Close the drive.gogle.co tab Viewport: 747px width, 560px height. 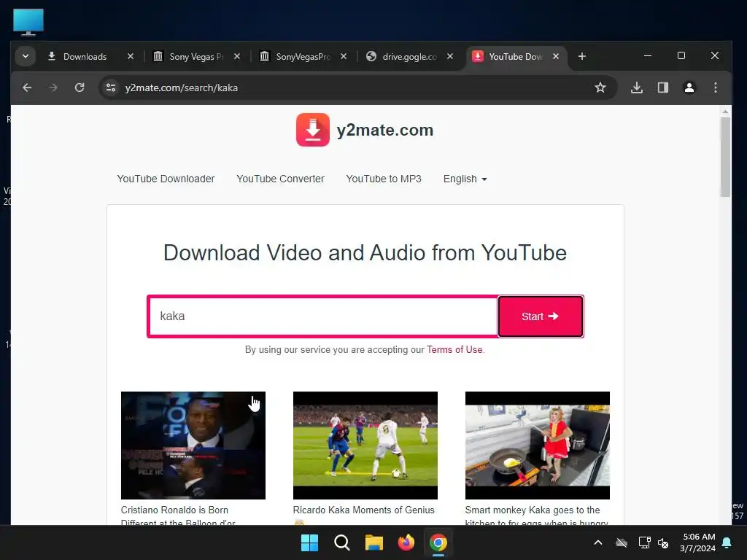point(449,57)
